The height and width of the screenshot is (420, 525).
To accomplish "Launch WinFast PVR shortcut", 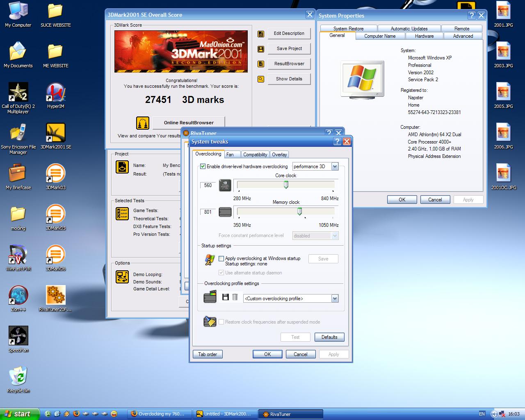I will click(18, 258).
